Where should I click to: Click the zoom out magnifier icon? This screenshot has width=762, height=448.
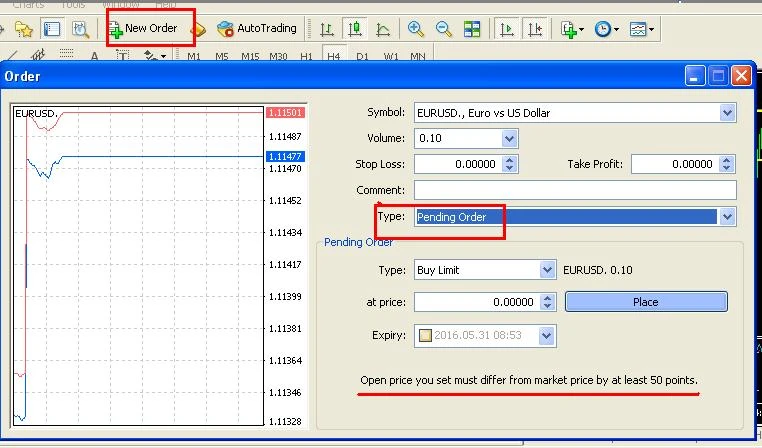pos(443,30)
